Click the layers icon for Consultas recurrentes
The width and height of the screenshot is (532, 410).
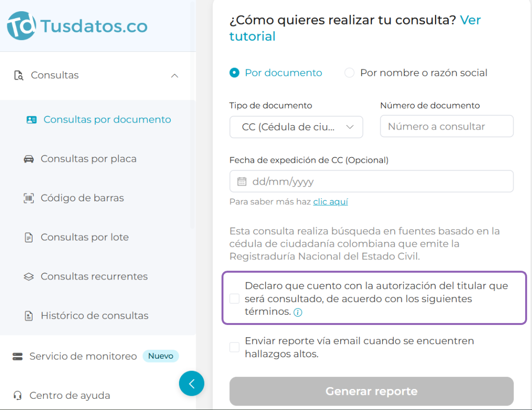tap(29, 277)
